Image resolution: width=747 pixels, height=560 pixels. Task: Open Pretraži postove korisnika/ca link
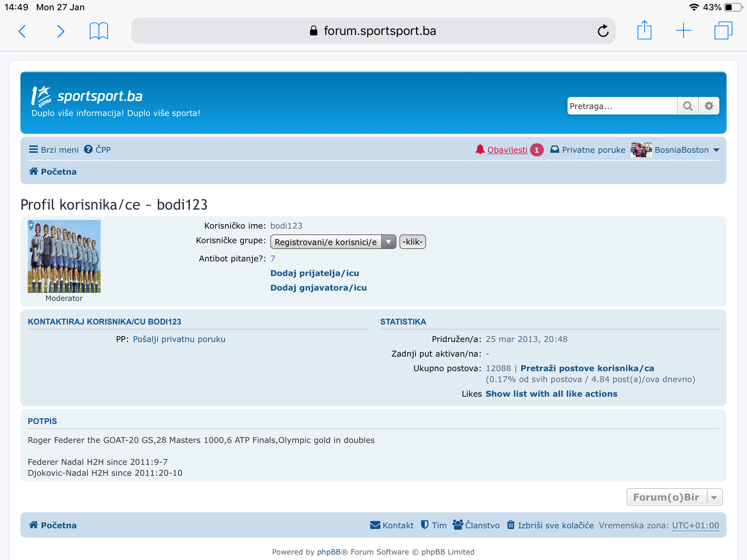(x=587, y=368)
